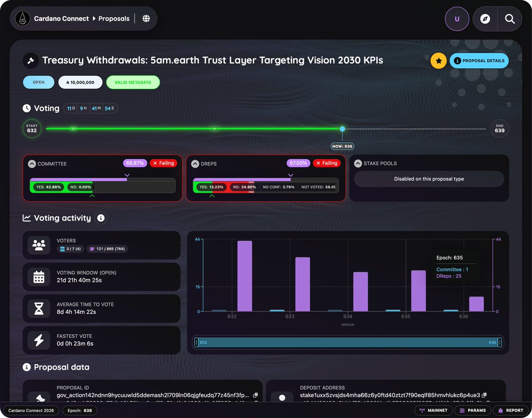Image resolution: width=532 pixels, height=418 pixels.
Task: Click the hourglass Average Time icon
Action: click(39, 308)
